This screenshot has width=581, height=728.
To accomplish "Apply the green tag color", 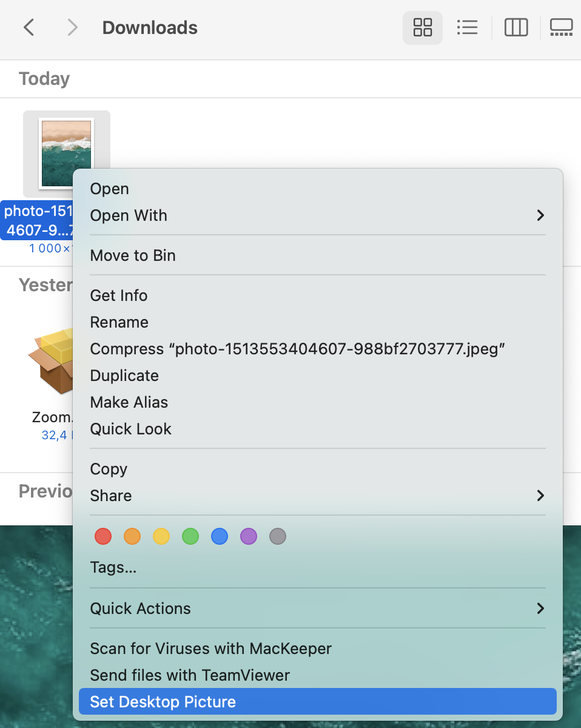I will [190, 536].
